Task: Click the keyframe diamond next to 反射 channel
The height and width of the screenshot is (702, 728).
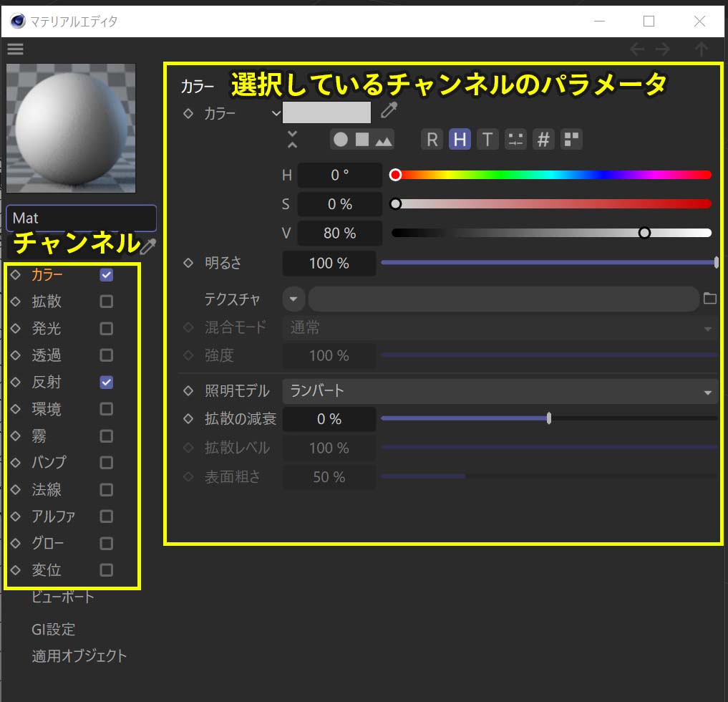Action: 15,382
